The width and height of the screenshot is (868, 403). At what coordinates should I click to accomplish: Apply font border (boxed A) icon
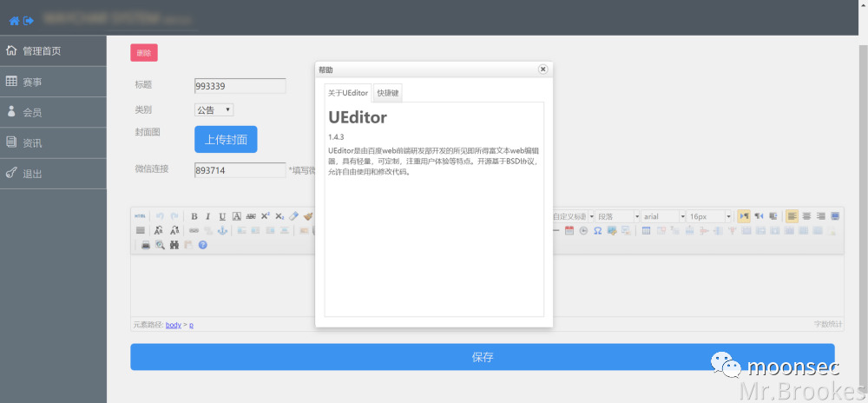pyautogui.click(x=236, y=216)
